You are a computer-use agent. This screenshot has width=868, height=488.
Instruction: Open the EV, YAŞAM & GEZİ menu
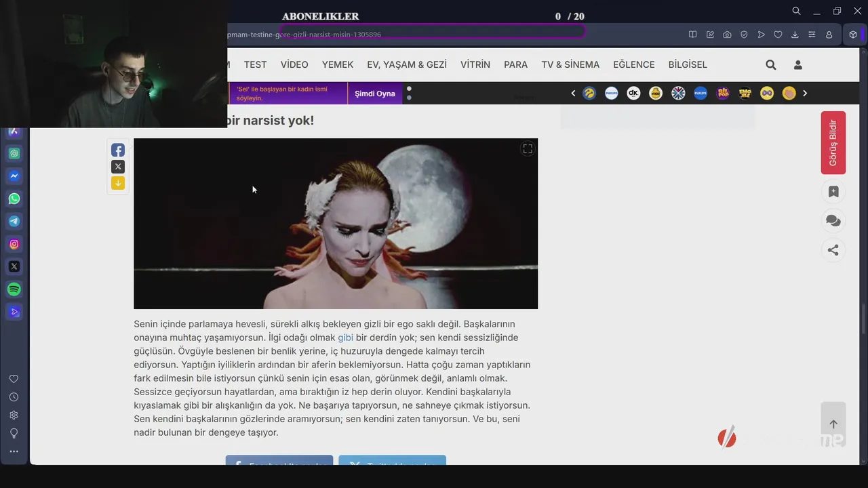pyautogui.click(x=407, y=64)
